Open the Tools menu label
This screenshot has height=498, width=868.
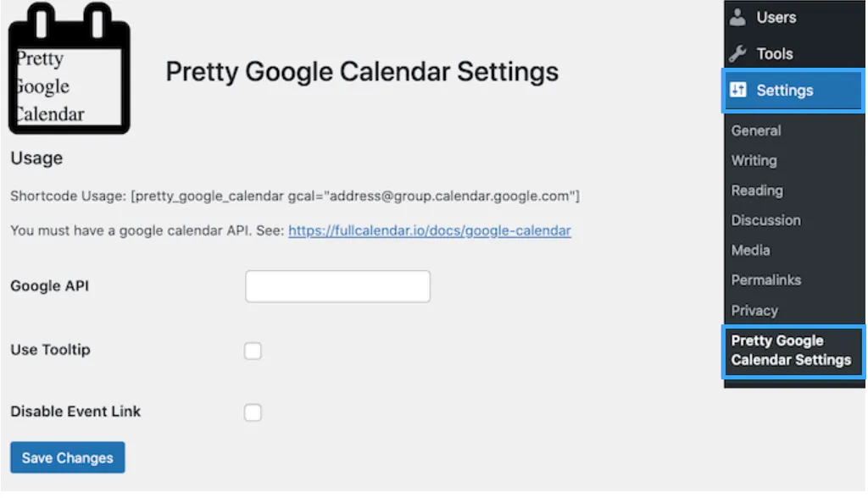pos(774,54)
